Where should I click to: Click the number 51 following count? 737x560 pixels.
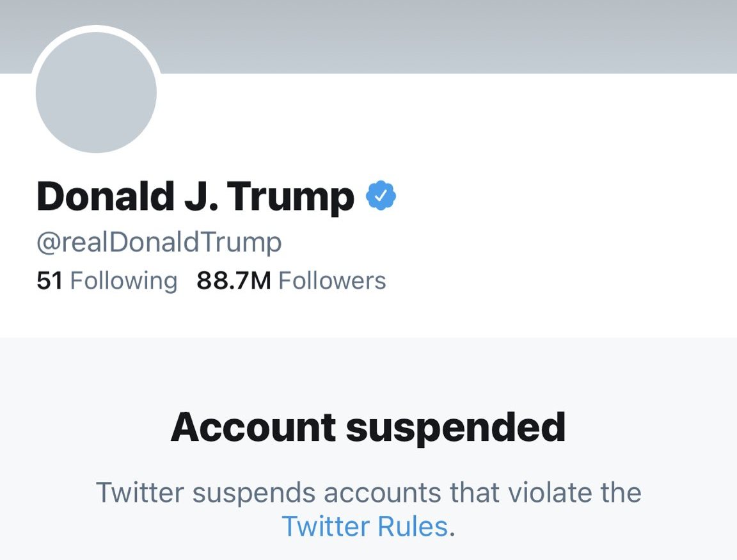(x=49, y=281)
